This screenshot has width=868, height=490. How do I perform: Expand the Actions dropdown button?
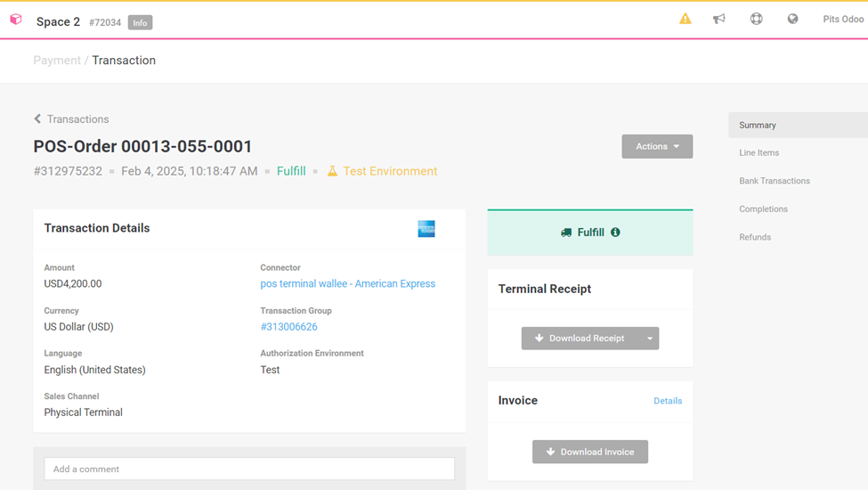coord(657,146)
